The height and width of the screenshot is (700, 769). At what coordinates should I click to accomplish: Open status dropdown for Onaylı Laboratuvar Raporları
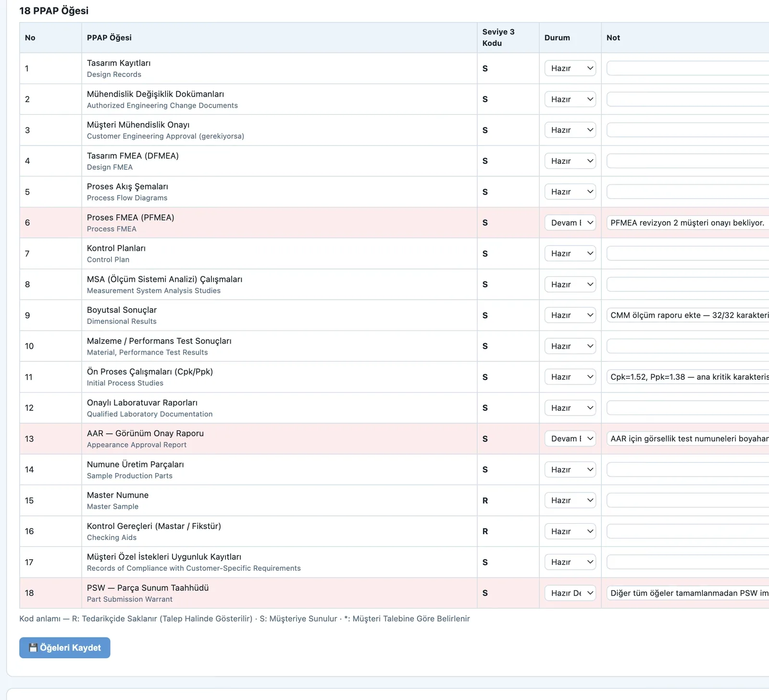[x=570, y=408]
